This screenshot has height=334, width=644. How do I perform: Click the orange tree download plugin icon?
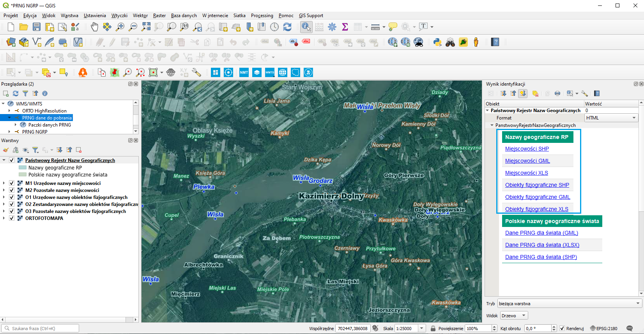click(83, 72)
